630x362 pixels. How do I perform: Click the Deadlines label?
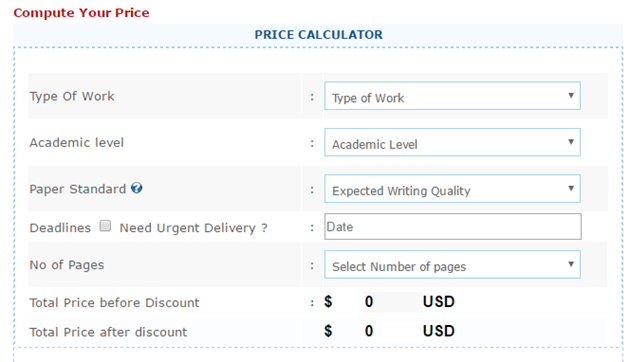(60, 228)
